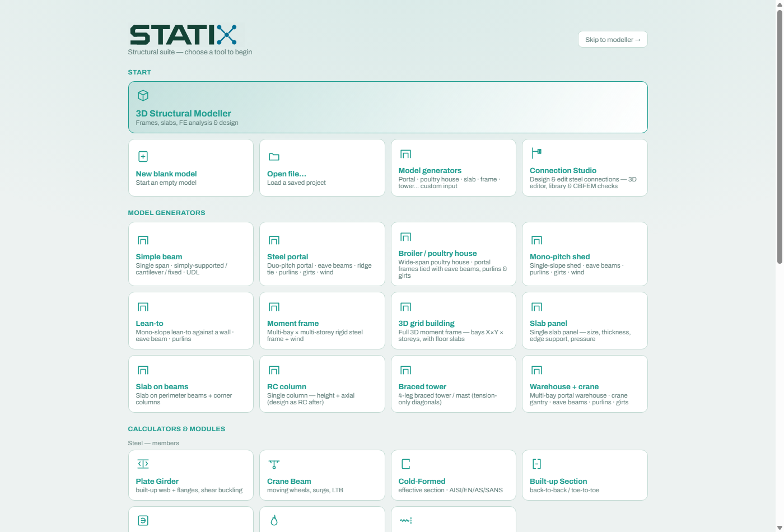Click 'Steel — members' subheading
Image resolution: width=784 pixels, height=532 pixels.
pyautogui.click(x=153, y=443)
